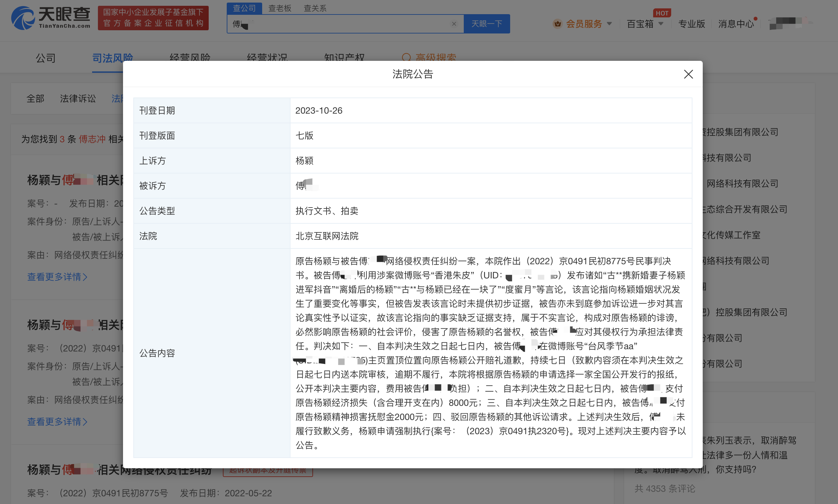Click the TianYanCha logo
Screen dimensions: 838x504
click(51, 18)
